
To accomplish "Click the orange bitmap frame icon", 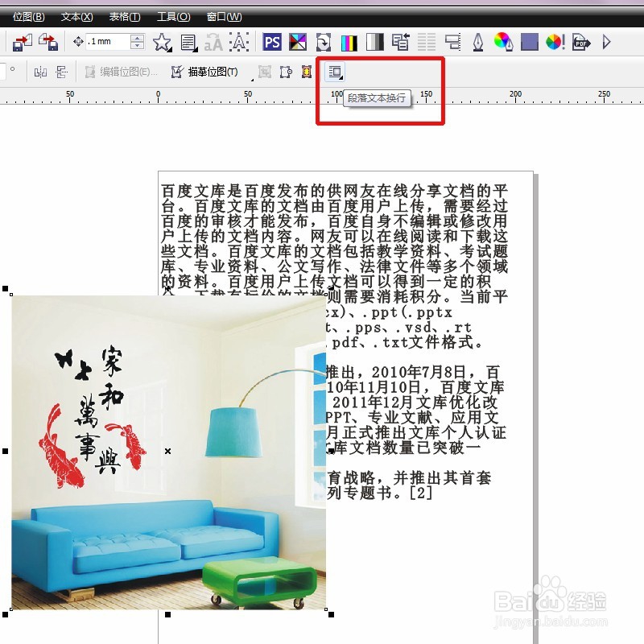I will pos(307,72).
